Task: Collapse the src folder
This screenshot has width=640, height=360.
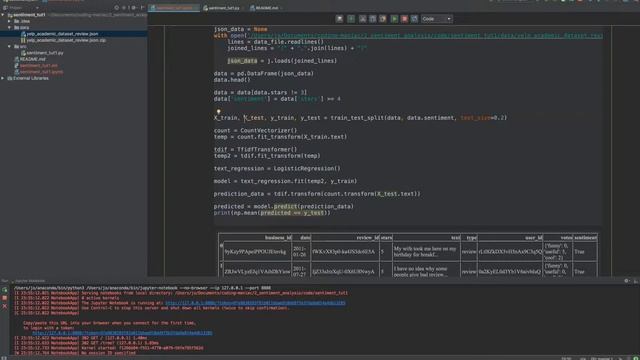Action: pos(9,47)
